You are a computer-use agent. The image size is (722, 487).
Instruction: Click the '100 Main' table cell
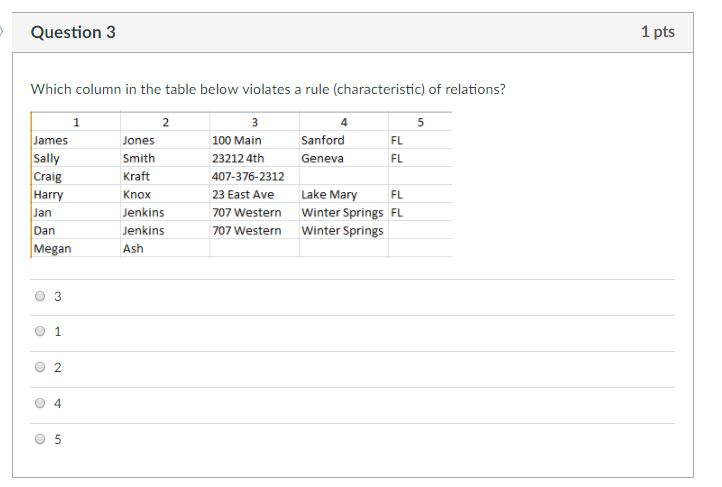point(255,140)
